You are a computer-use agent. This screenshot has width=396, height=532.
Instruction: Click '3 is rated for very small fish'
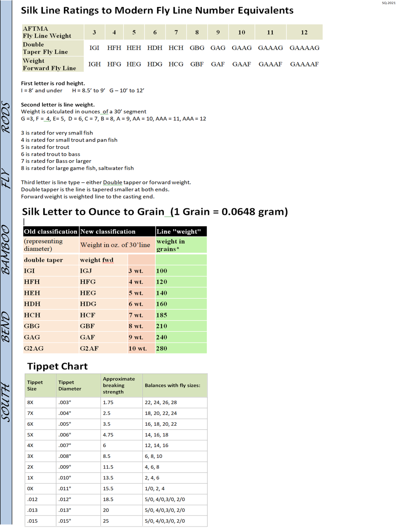point(57,133)
